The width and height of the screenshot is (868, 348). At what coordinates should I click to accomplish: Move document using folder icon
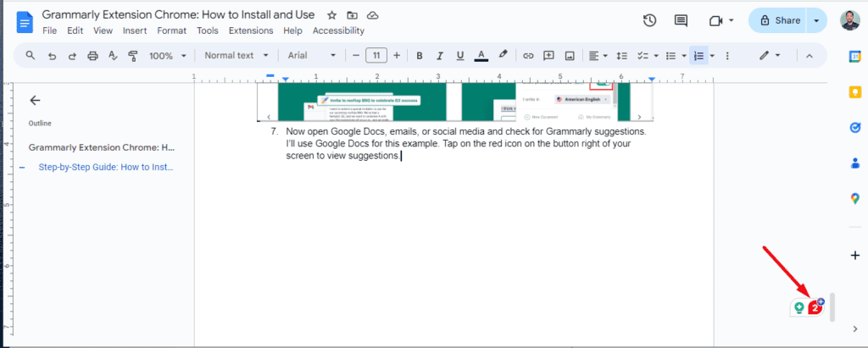coord(352,15)
